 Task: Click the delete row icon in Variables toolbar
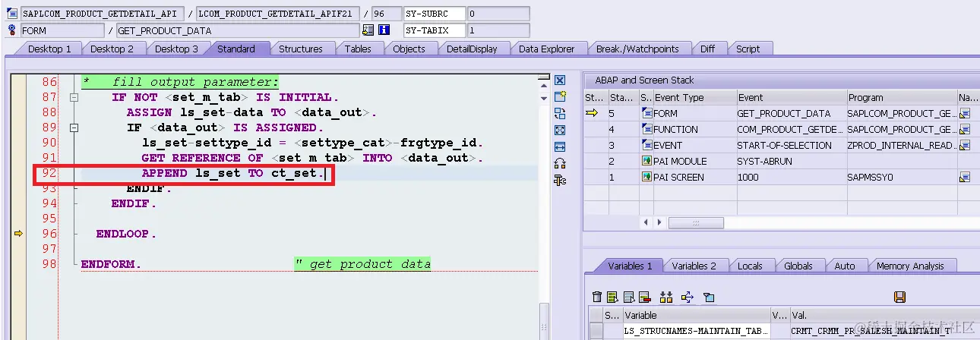click(644, 297)
